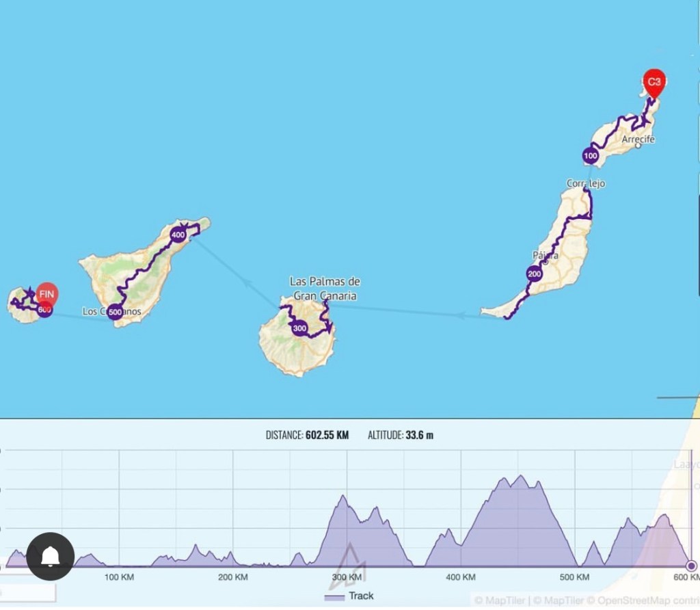Select the 600 km marker on La Gomera

click(44, 310)
